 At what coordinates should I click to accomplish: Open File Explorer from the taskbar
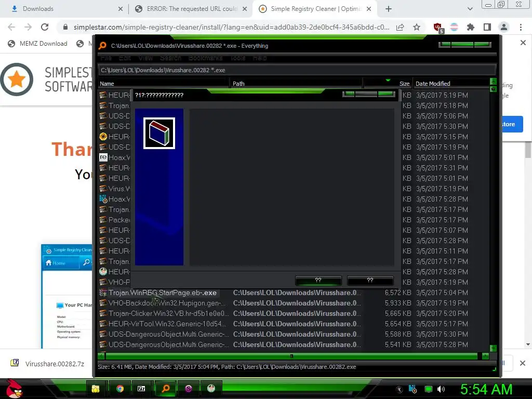(96, 389)
